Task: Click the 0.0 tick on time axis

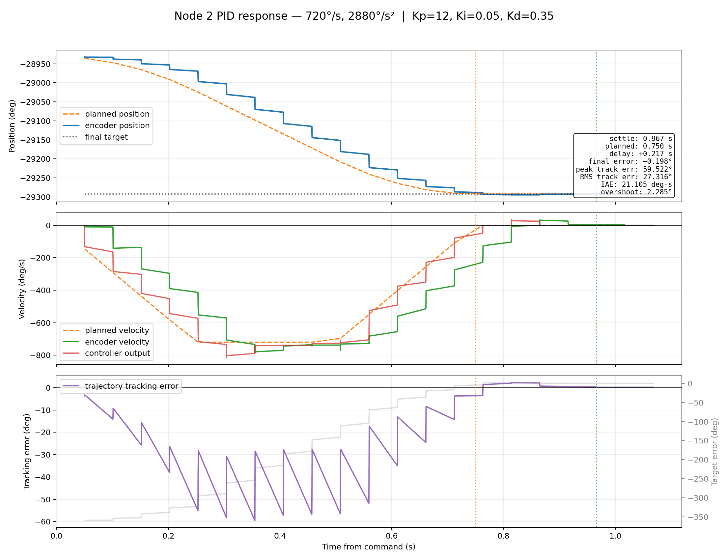Action: point(56,536)
